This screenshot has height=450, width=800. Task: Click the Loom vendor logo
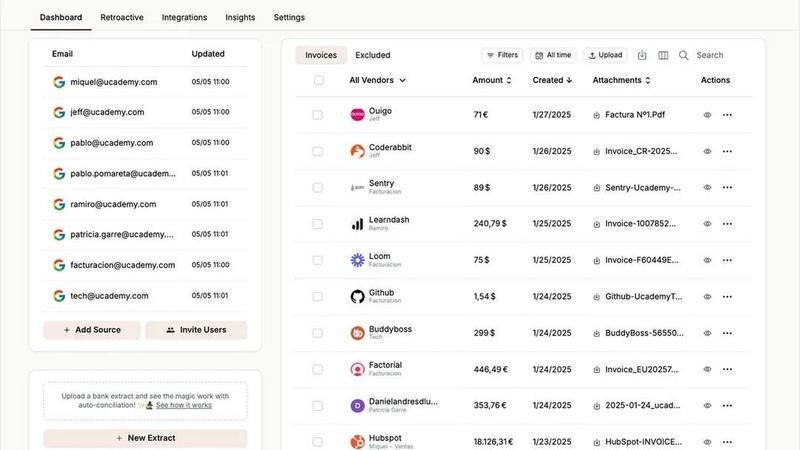357,260
